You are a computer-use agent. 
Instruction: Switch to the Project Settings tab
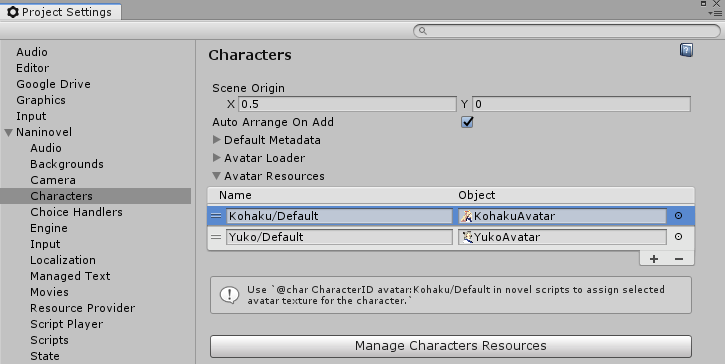click(x=61, y=12)
